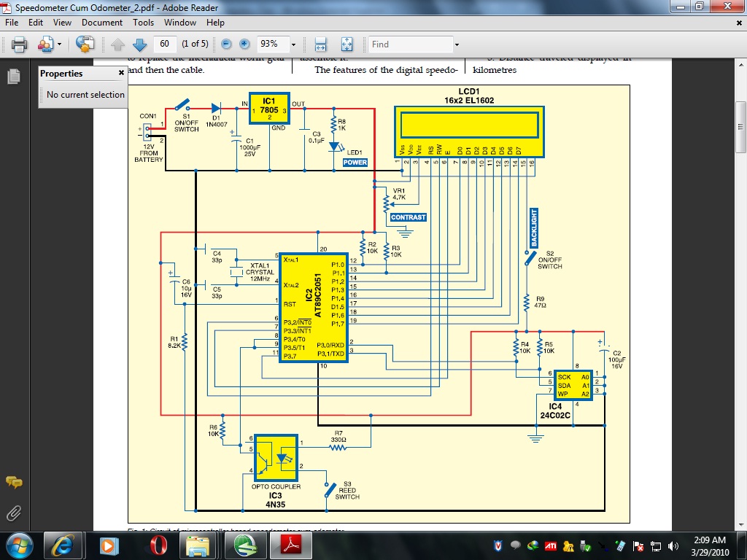Click the globe and gear toolbar icon
The height and width of the screenshot is (560, 747).
[85, 44]
